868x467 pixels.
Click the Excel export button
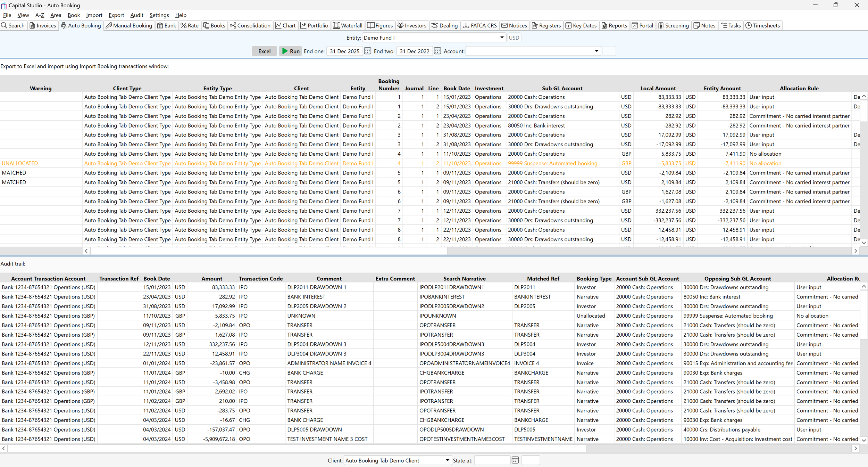[264, 51]
